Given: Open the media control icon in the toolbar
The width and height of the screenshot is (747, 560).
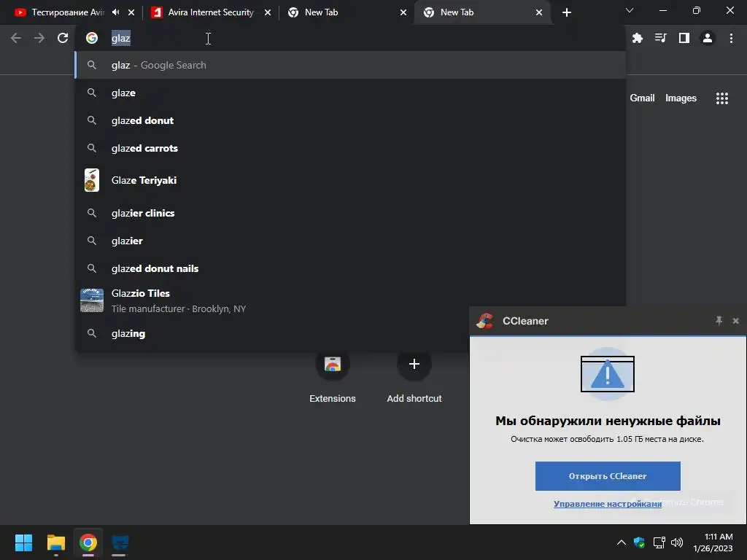Looking at the screenshot, I should 660,38.
